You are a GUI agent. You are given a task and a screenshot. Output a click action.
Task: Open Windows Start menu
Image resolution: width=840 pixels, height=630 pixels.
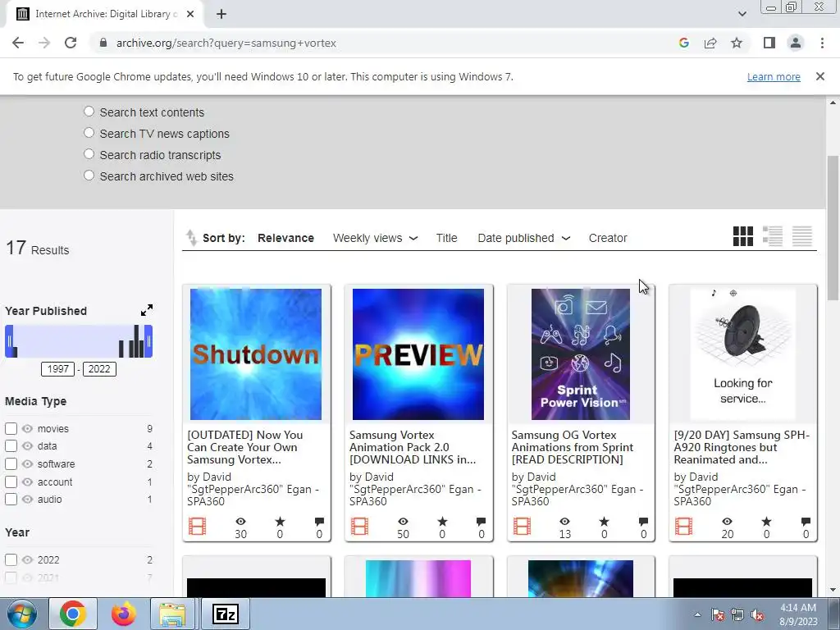pyautogui.click(x=22, y=614)
